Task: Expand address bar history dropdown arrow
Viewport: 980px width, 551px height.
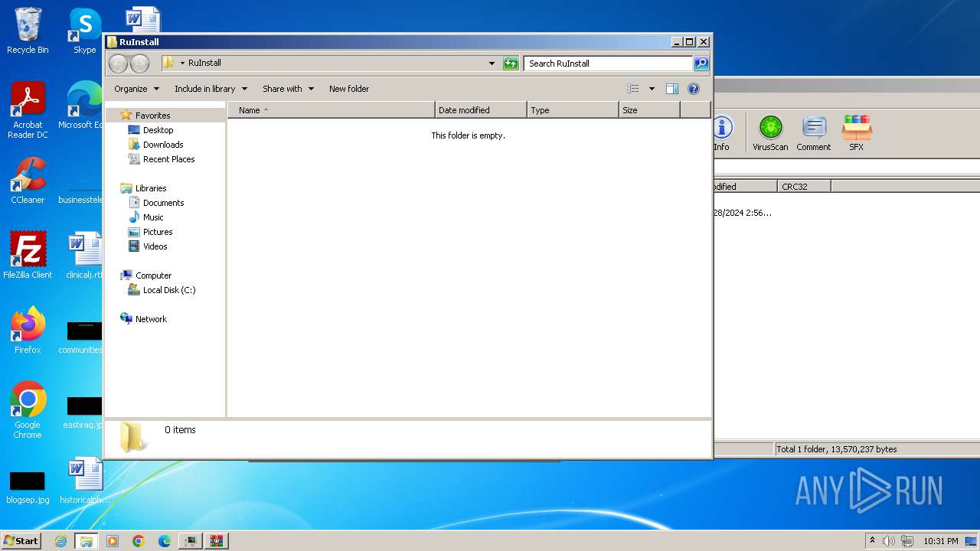Action: 492,64
